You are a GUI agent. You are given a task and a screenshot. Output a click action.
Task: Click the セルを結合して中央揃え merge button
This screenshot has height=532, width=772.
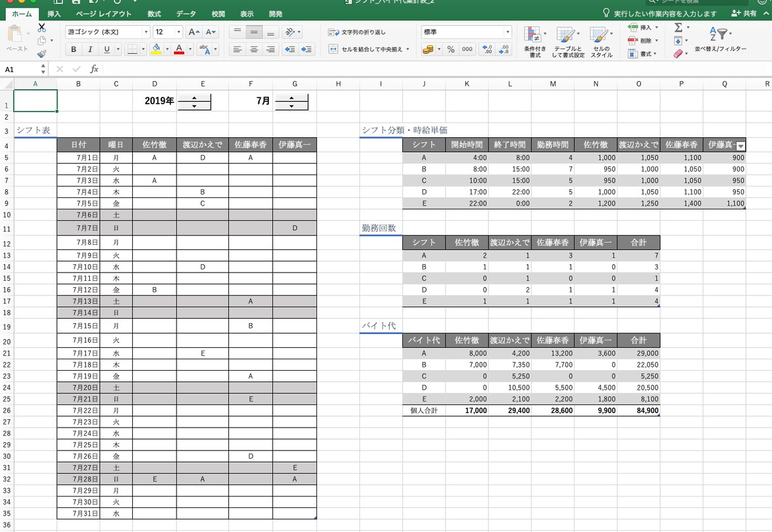370,49
